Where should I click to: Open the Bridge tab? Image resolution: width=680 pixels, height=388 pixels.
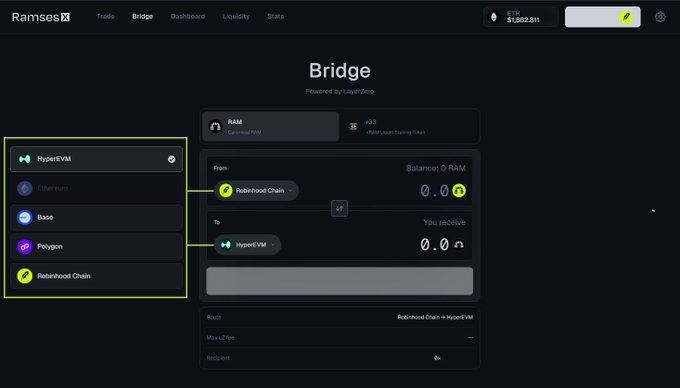pos(142,16)
